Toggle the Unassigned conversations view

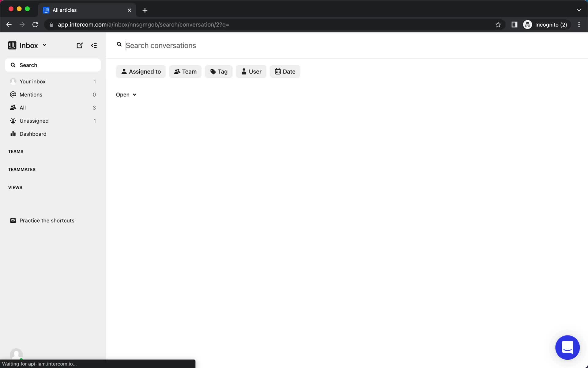point(34,121)
